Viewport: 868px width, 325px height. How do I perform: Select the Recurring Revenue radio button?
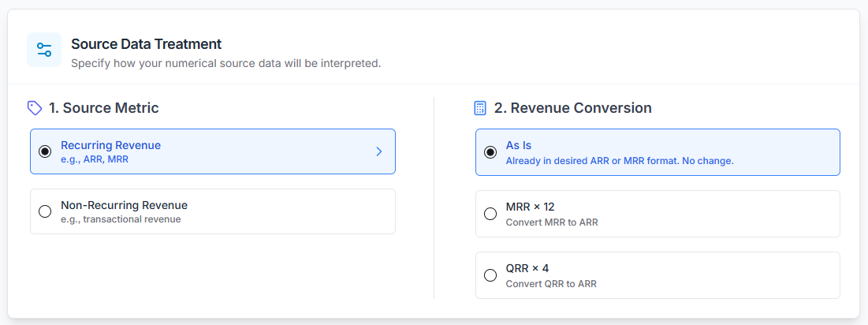click(x=45, y=151)
